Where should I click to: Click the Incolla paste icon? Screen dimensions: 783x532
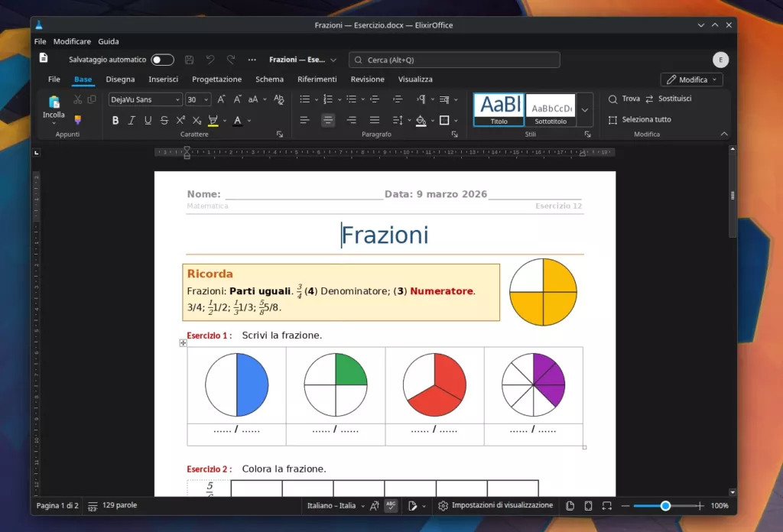[54, 102]
